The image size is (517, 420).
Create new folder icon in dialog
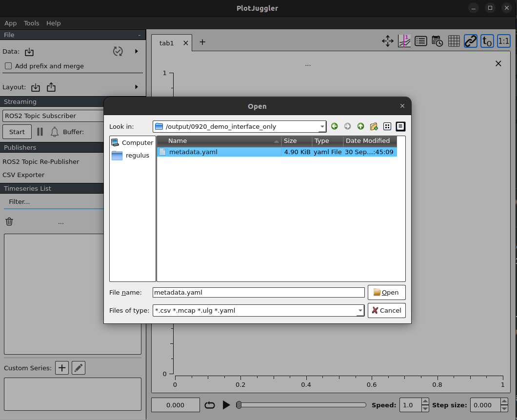point(374,126)
